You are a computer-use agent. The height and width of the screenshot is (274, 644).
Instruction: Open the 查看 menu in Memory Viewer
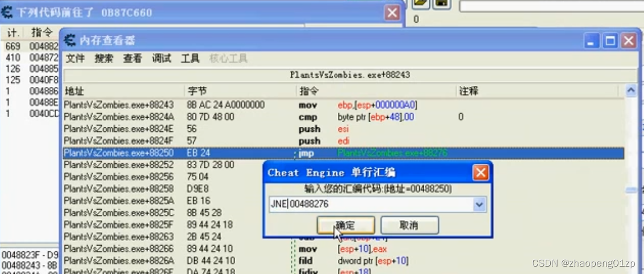pos(132,59)
